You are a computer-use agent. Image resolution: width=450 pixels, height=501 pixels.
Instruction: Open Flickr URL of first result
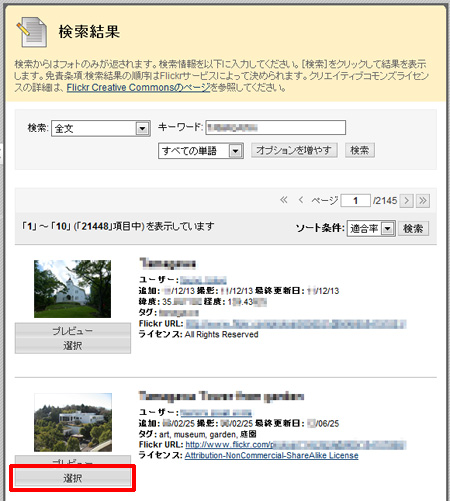296,324
